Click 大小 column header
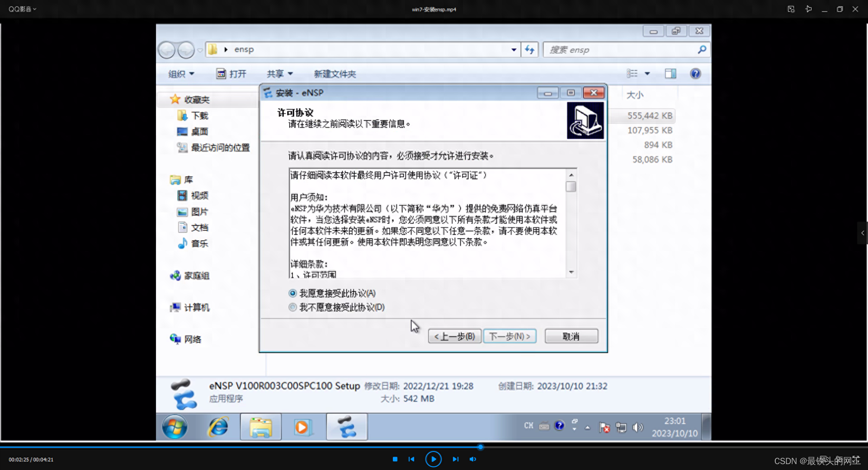 click(x=635, y=95)
